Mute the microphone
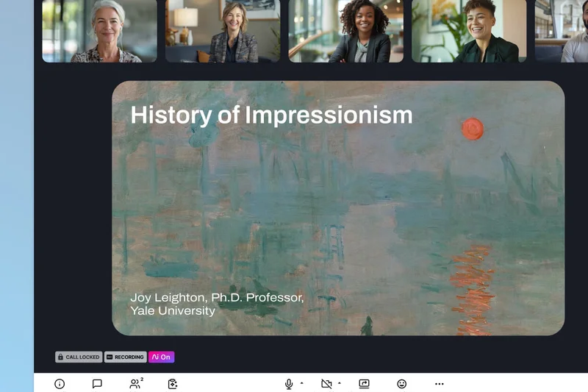The image size is (588, 392). (x=289, y=384)
